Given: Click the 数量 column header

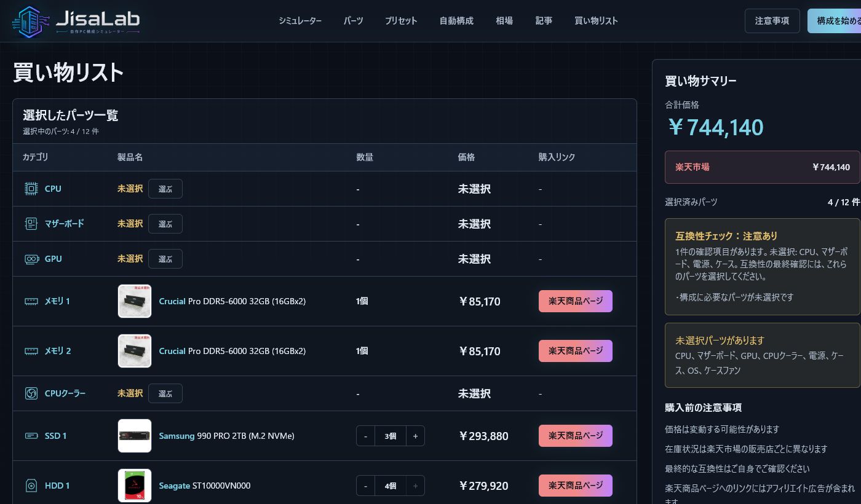Looking at the screenshot, I should point(365,157).
